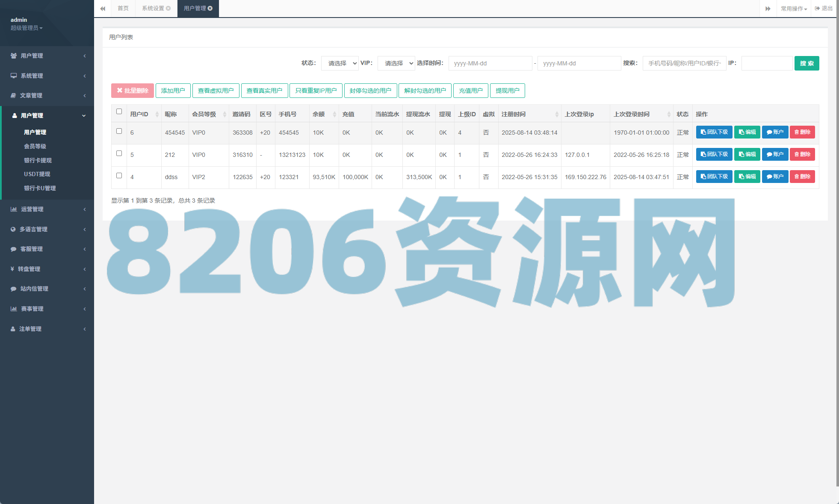Click the top 用户管理 group icon in the sidebar

(14, 56)
